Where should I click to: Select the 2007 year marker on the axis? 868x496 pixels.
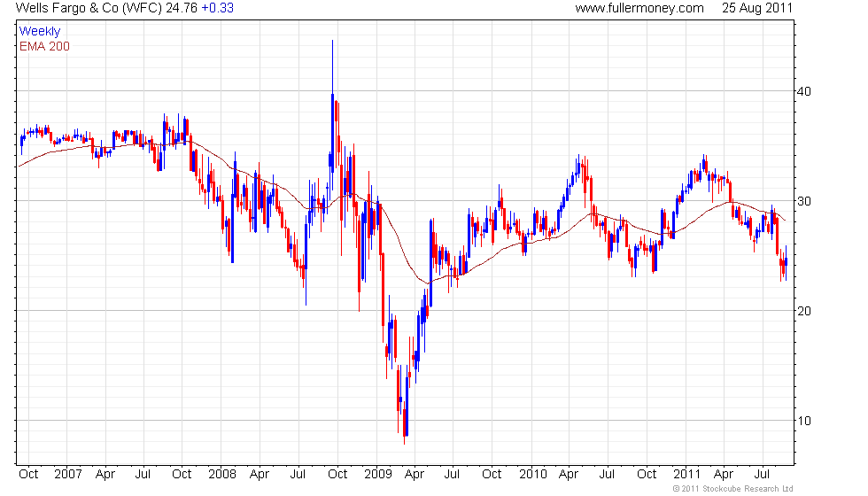(68, 475)
